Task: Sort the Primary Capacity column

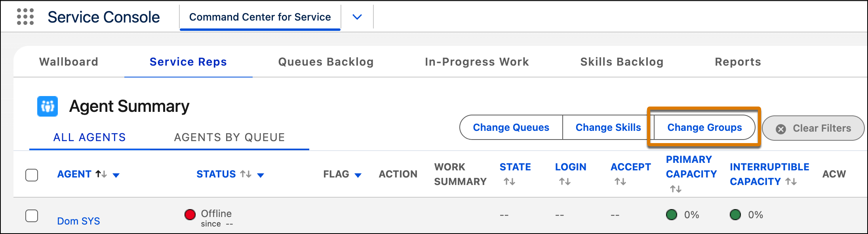Action: (676, 189)
